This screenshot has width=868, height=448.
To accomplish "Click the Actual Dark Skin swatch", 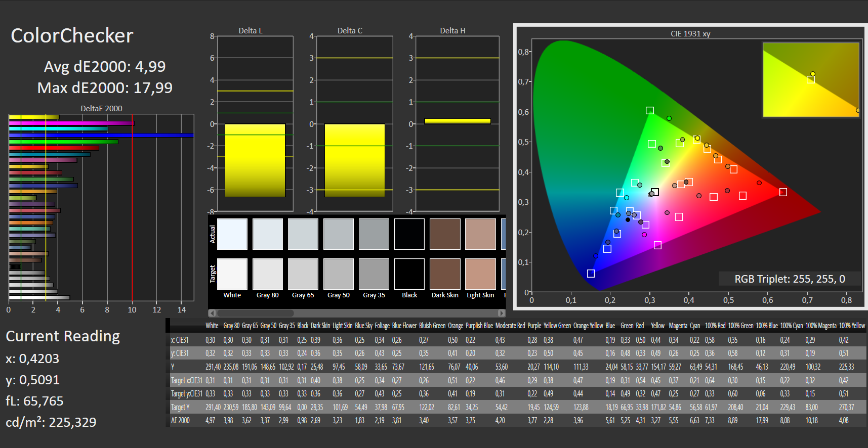I will pyautogui.click(x=445, y=234).
